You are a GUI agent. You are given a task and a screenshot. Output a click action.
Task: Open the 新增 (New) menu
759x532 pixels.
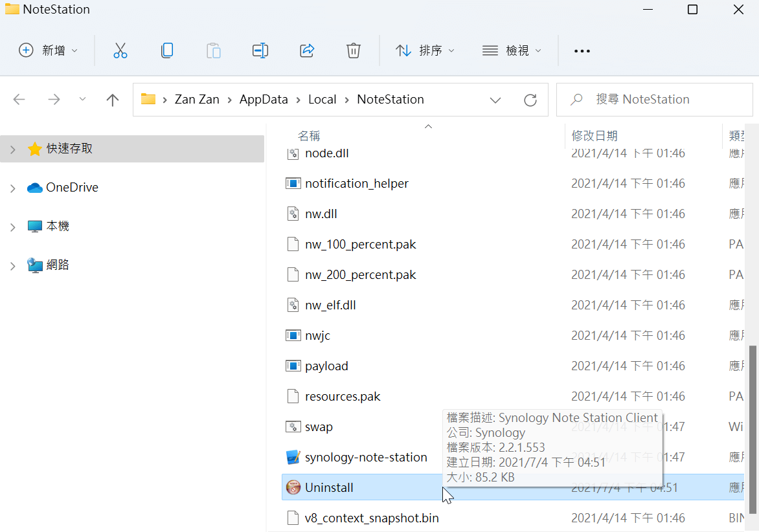tap(48, 50)
